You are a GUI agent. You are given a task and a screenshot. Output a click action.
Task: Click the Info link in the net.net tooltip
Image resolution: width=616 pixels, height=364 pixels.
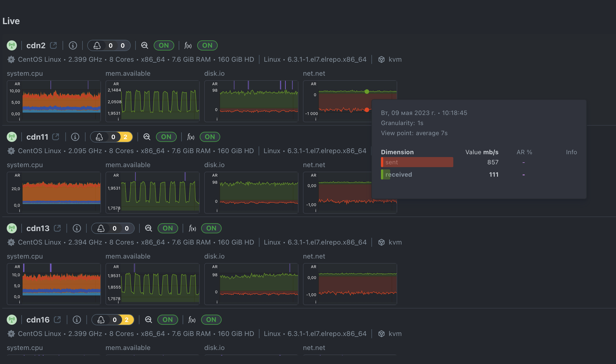[571, 152]
